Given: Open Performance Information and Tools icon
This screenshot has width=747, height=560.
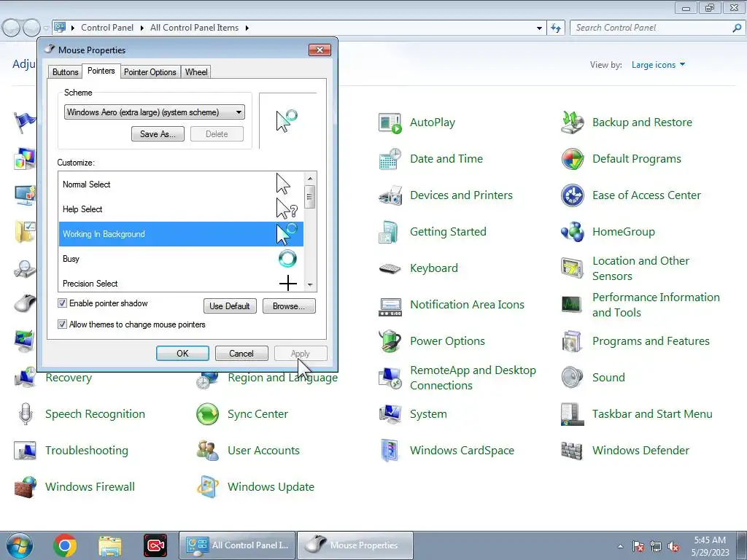Looking at the screenshot, I should coord(572,306).
